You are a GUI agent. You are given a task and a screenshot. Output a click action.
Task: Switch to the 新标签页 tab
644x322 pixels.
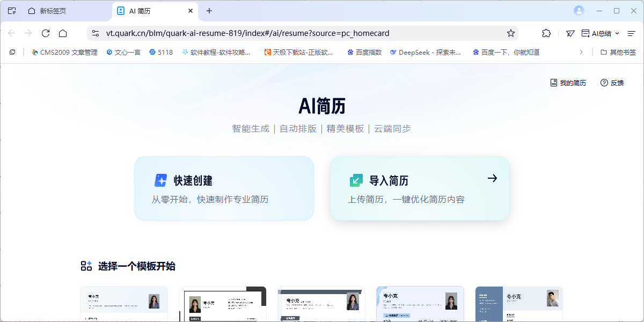click(53, 11)
